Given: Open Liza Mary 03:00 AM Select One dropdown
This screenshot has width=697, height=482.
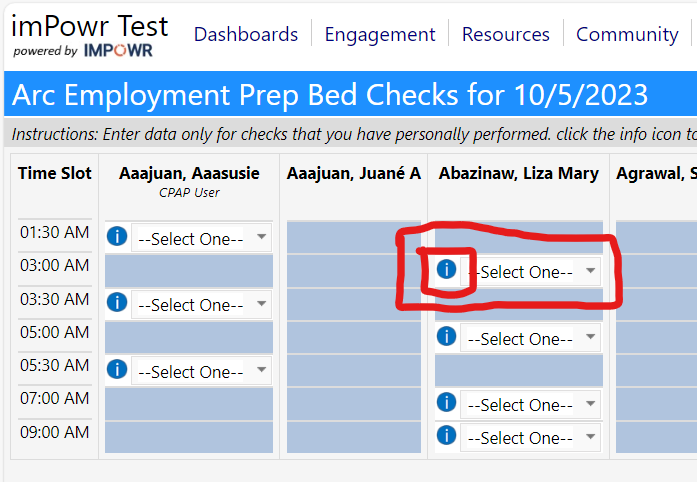Looking at the screenshot, I should coord(530,271).
